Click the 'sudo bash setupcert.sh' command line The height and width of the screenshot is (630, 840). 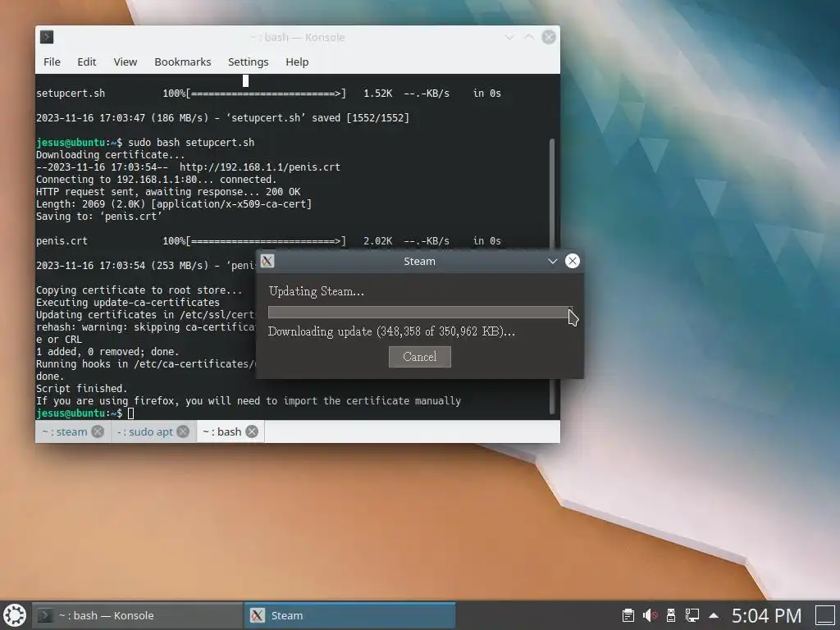[x=190, y=143]
